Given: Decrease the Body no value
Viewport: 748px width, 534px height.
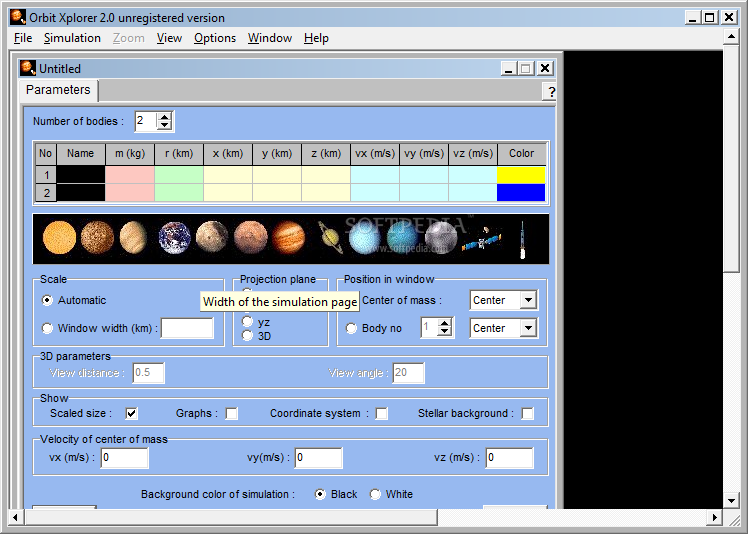Looking at the screenshot, I should pyautogui.click(x=445, y=332).
